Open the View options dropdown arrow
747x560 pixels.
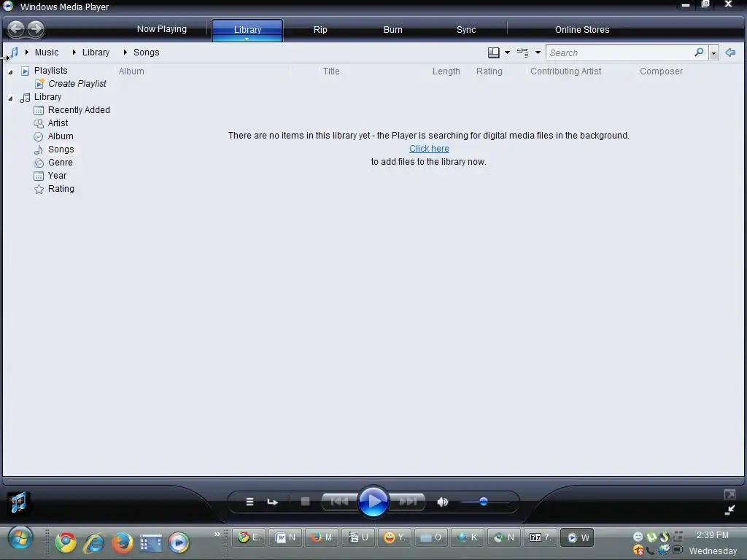point(538,52)
